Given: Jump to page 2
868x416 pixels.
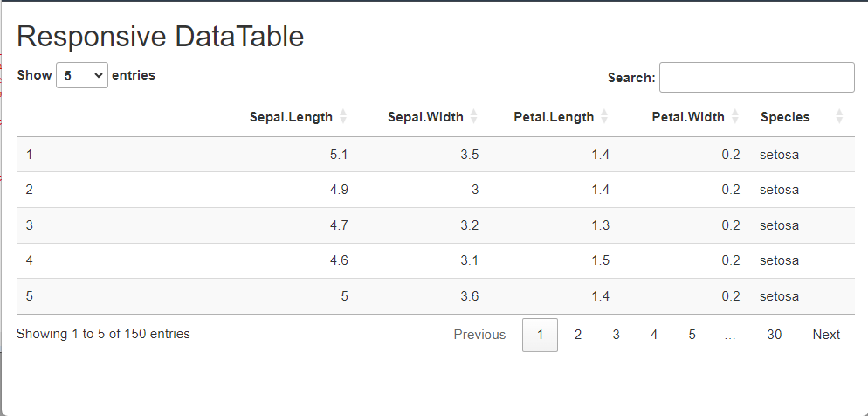Looking at the screenshot, I should click(x=578, y=335).
